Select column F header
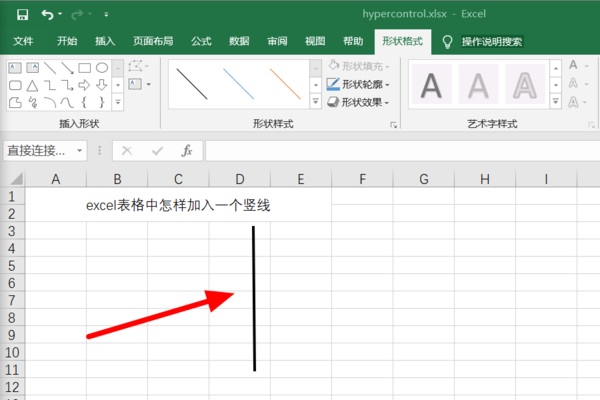 [361, 179]
